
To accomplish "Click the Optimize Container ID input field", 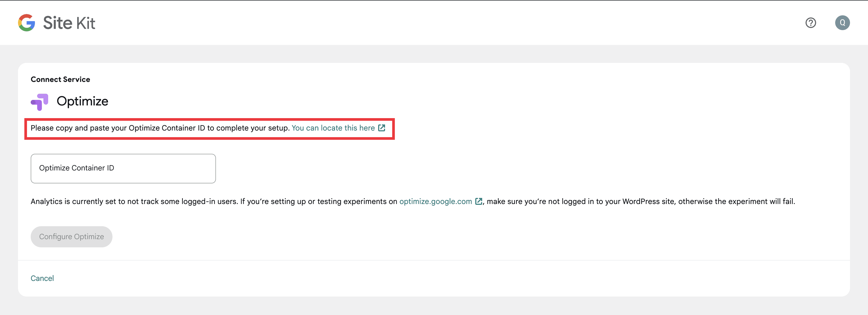I will (123, 168).
